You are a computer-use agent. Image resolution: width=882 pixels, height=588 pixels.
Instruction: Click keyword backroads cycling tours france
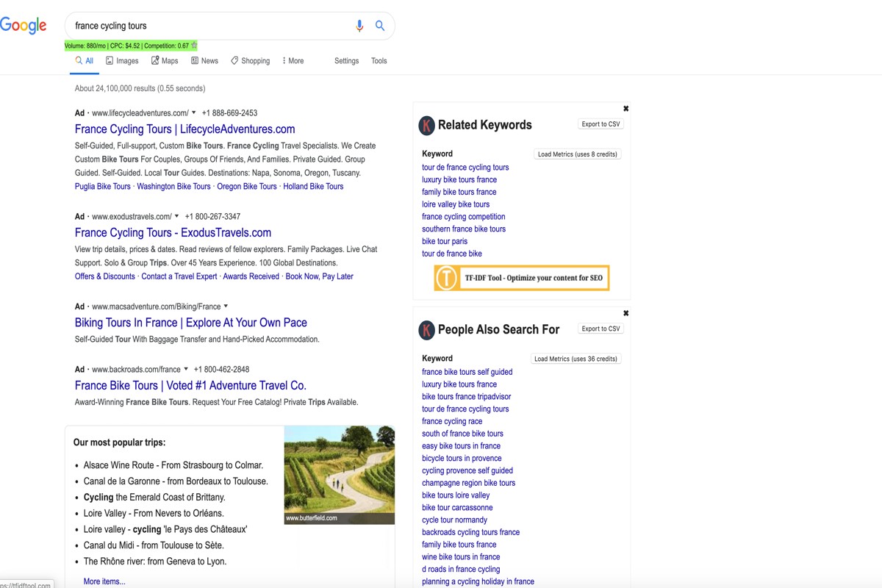click(x=470, y=532)
